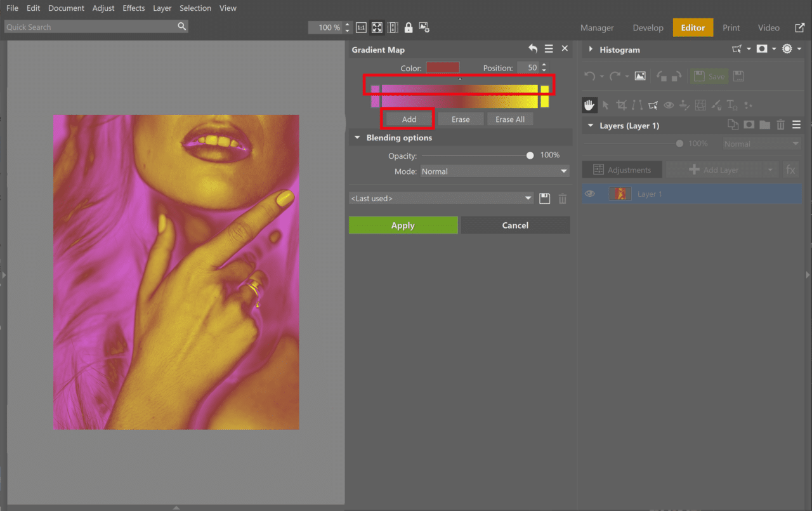This screenshot has width=812, height=511.
Task: Click the red Color swatch
Action: (442, 67)
